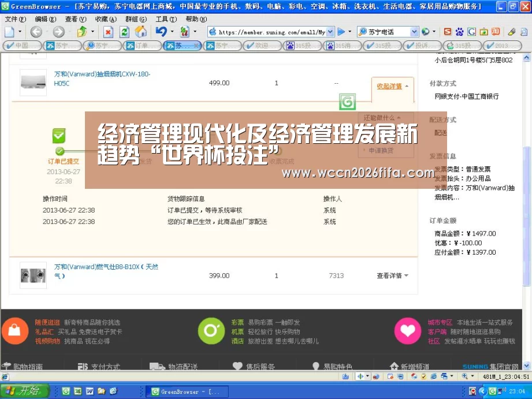Open the 万和燃气灶B8-B10X product link
Image resolution: width=532 pixels, height=399 pixels.
tap(106, 271)
